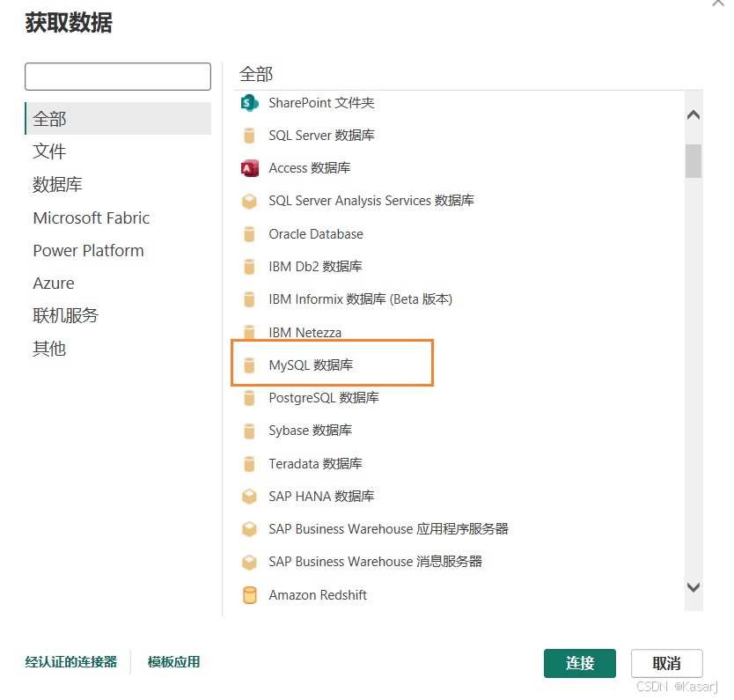Viewport: 734px width, 700px height.
Task: Switch to the Azure category
Action: tap(118, 284)
